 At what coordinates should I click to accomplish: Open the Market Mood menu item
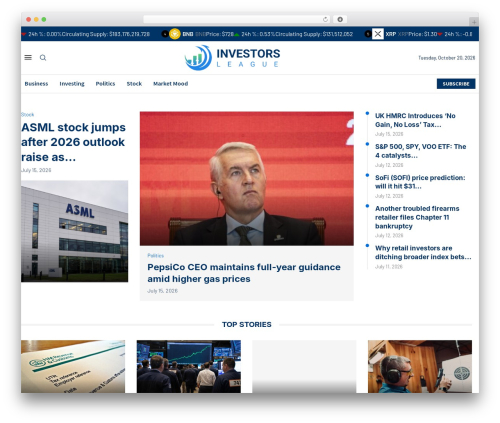pyautogui.click(x=171, y=84)
